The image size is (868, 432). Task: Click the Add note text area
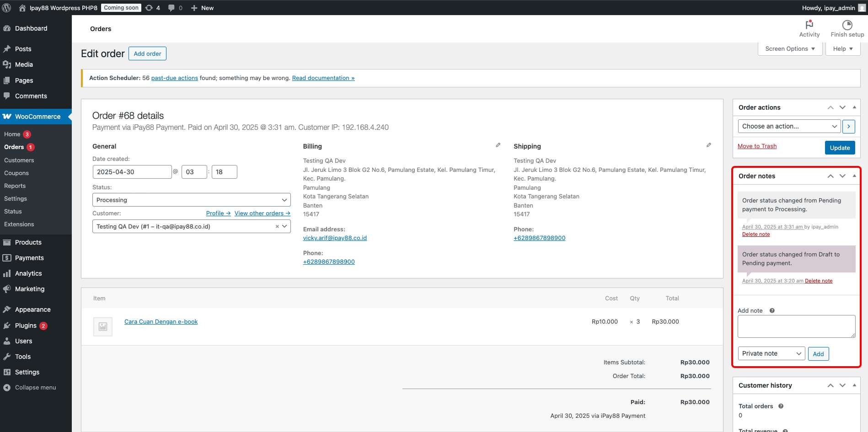[796, 326]
